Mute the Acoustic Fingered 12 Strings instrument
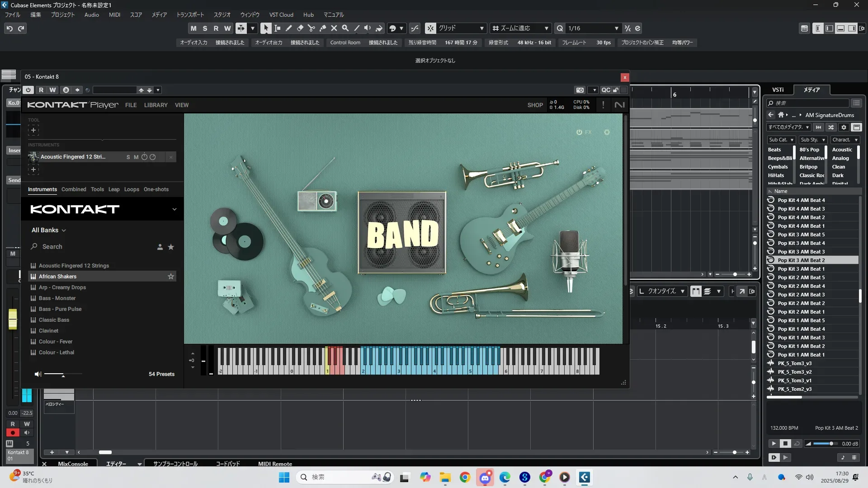This screenshot has height=488, width=868. pyautogui.click(x=136, y=157)
